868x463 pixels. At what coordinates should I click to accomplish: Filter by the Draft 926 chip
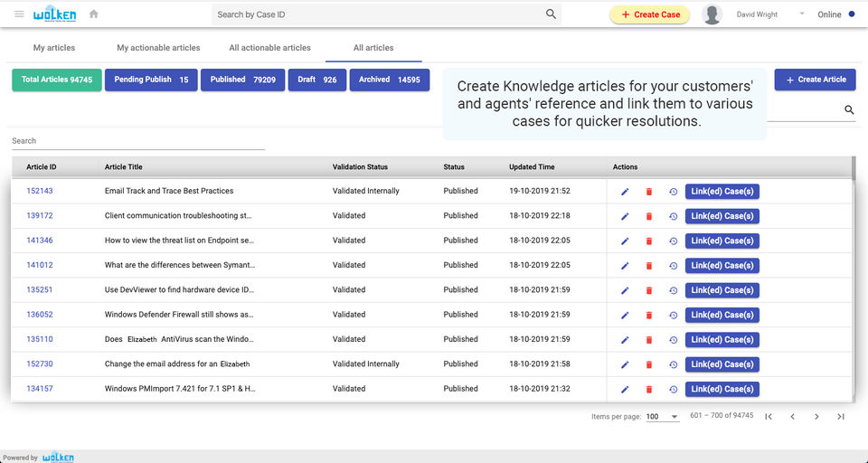tap(316, 80)
